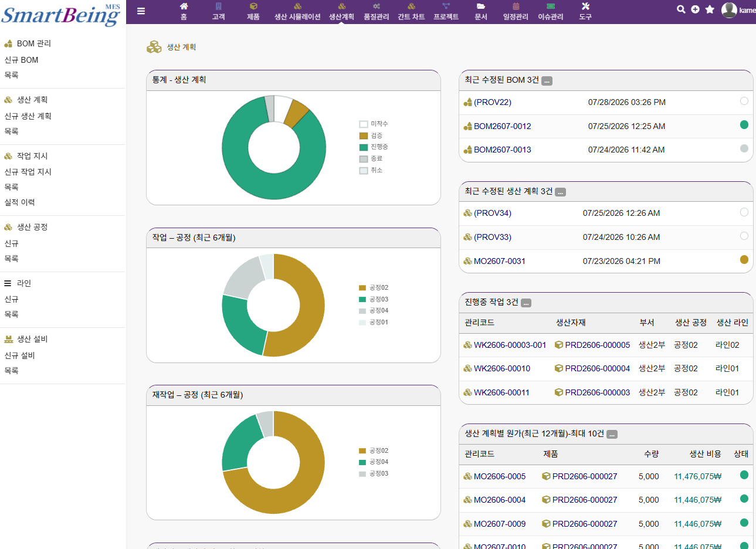Open work order WK2606-00010
Image resolution: width=756 pixels, height=549 pixels.
click(x=502, y=368)
